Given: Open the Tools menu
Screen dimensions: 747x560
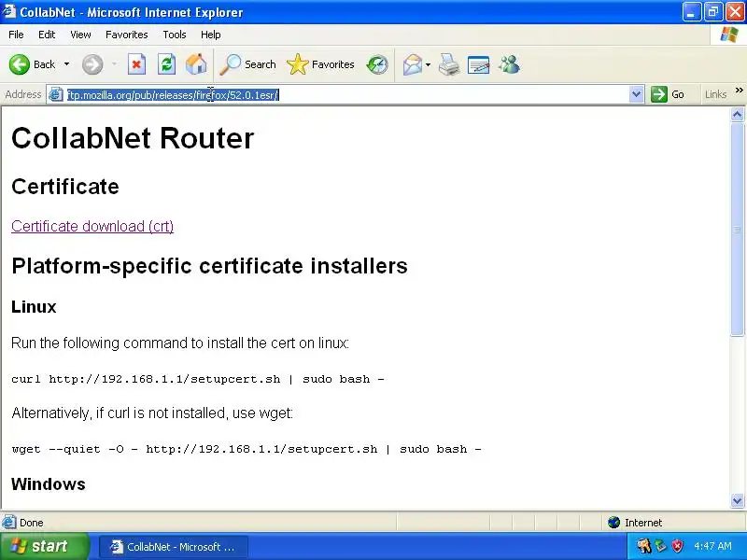Looking at the screenshot, I should (x=175, y=35).
